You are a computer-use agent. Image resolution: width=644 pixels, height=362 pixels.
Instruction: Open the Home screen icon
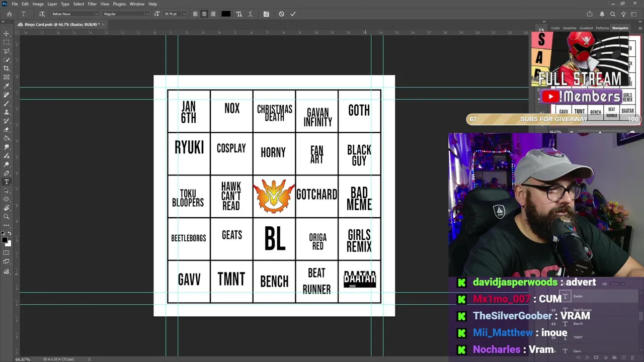click(9, 14)
